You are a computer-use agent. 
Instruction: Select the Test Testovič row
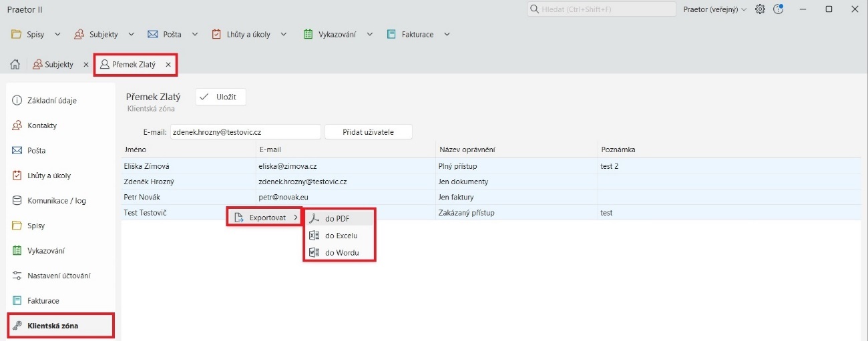pos(491,212)
